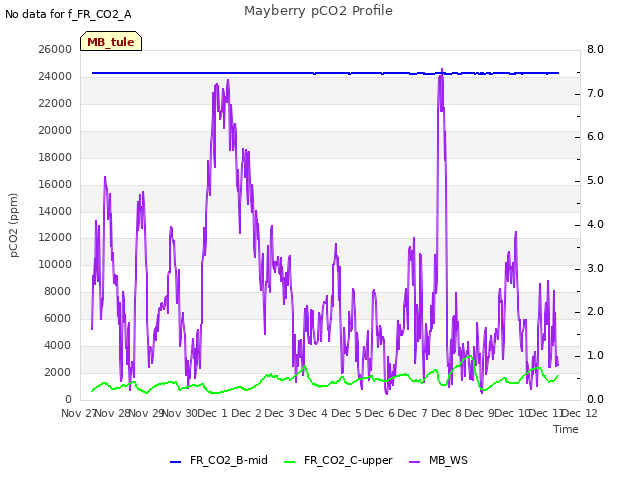The height and width of the screenshot is (480, 640).
Task: Click the 12000 y-axis tick label
Action: click(x=55, y=238)
